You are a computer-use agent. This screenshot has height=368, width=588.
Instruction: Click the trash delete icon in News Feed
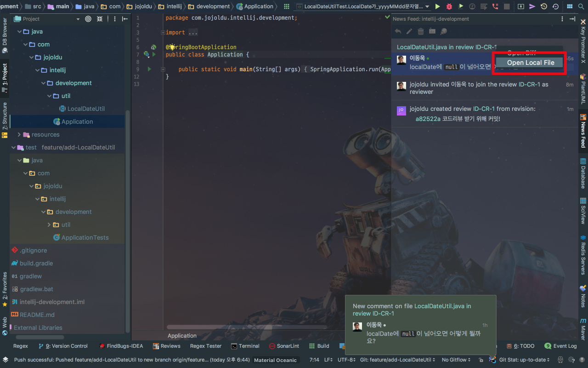pyautogui.click(x=420, y=31)
